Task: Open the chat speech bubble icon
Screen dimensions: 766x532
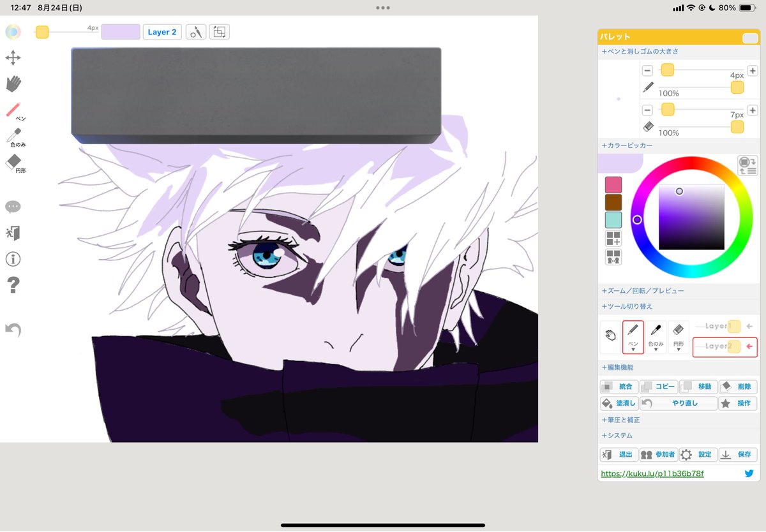Action: (13, 207)
